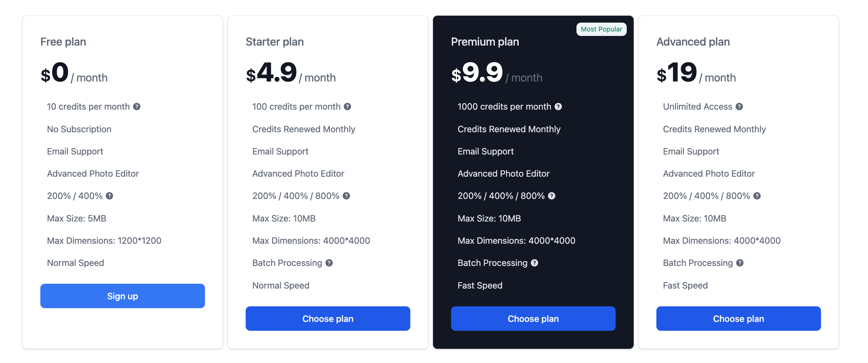Show info for Free plan 200% / 400%

[x=109, y=196]
